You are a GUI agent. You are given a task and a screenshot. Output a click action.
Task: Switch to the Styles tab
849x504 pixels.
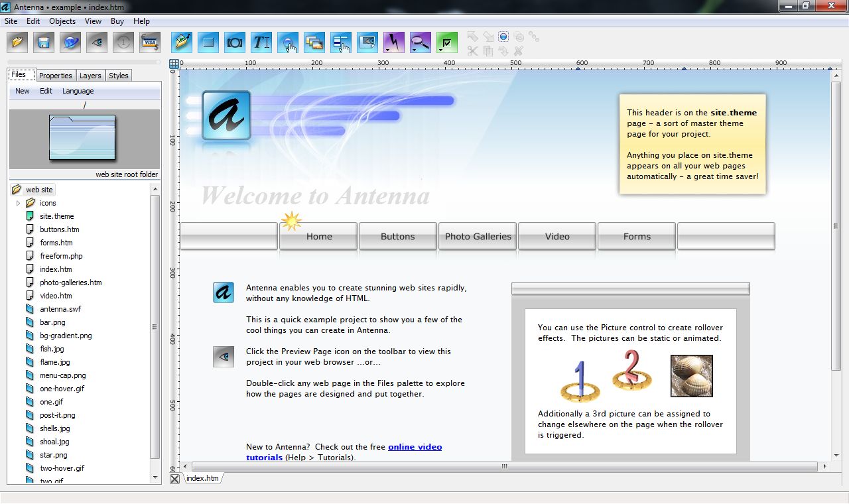(x=119, y=76)
